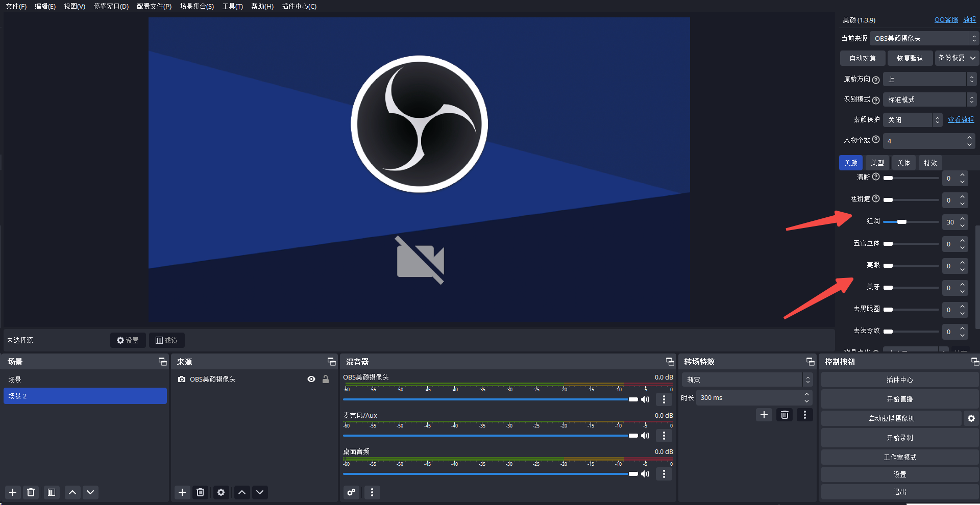Adjust 时长 300 ms duration spinner
The height and width of the screenshot is (505, 980).
click(x=806, y=397)
